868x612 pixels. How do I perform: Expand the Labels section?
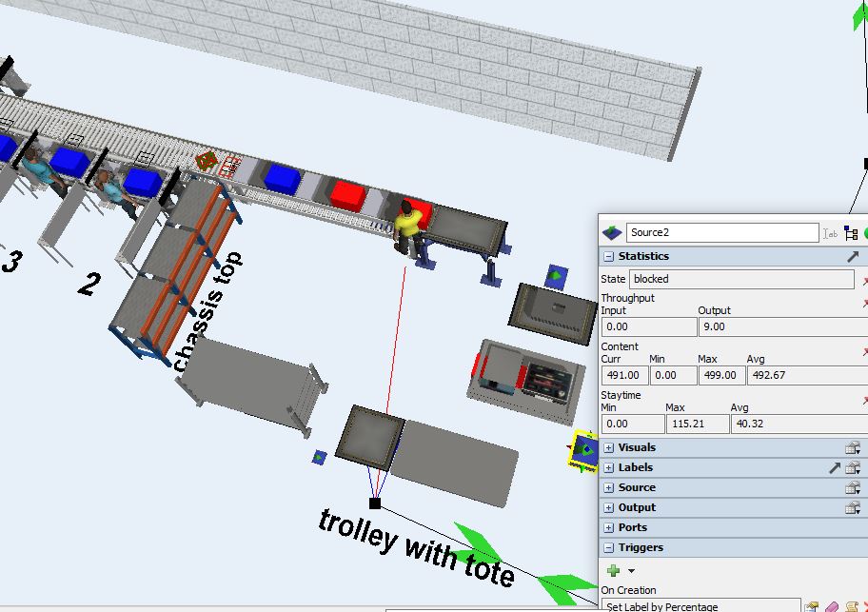[608, 467]
